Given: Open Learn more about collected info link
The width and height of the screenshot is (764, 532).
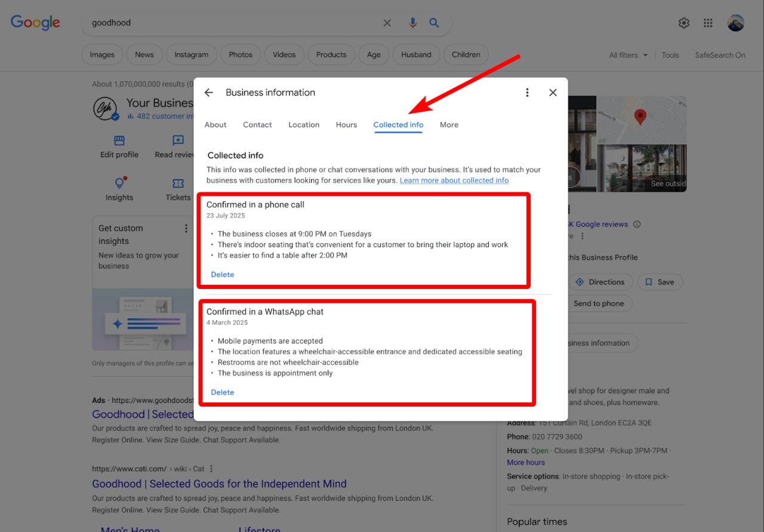Looking at the screenshot, I should click(x=454, y=180).
